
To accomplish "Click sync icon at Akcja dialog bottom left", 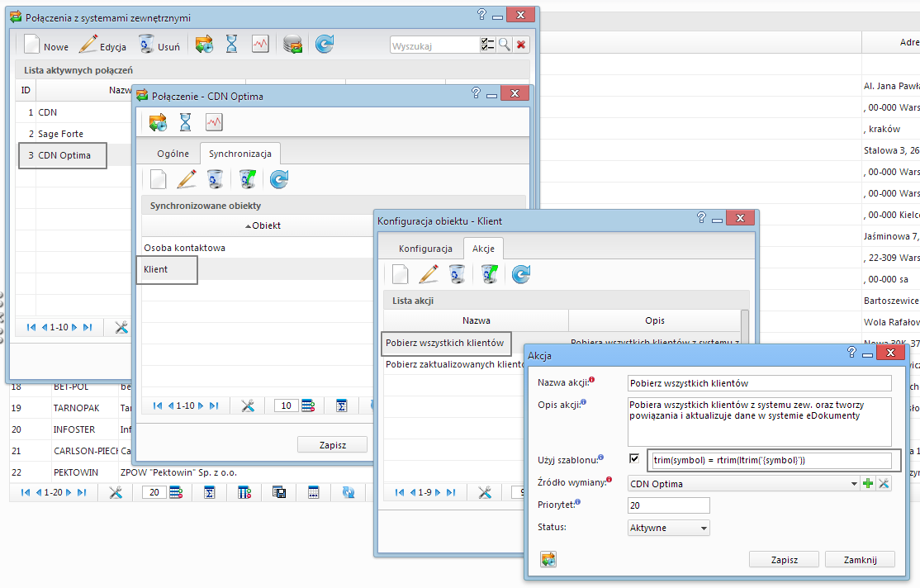I will click(548, 559).
